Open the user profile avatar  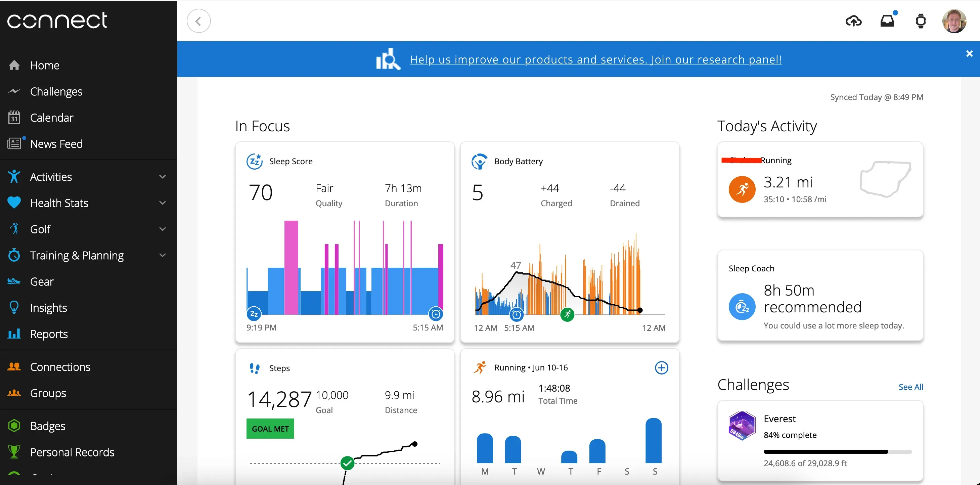coord(954,21)
